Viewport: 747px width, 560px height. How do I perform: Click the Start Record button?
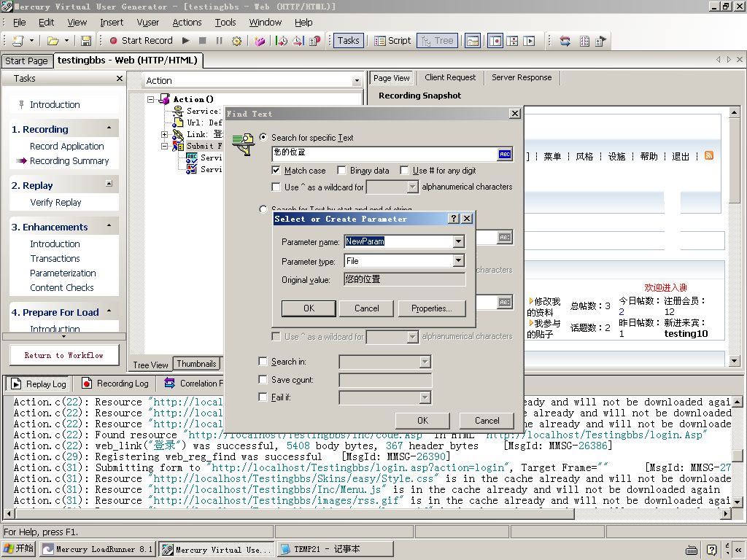141,41
